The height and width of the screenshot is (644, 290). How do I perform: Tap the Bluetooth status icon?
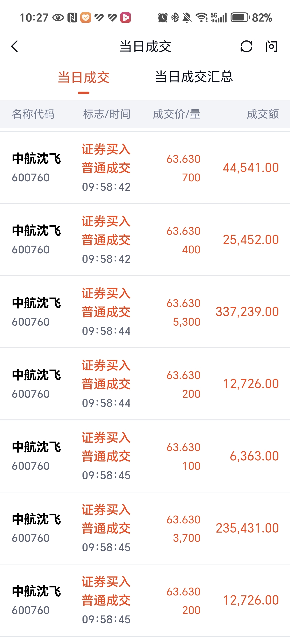tap(175, 18)
